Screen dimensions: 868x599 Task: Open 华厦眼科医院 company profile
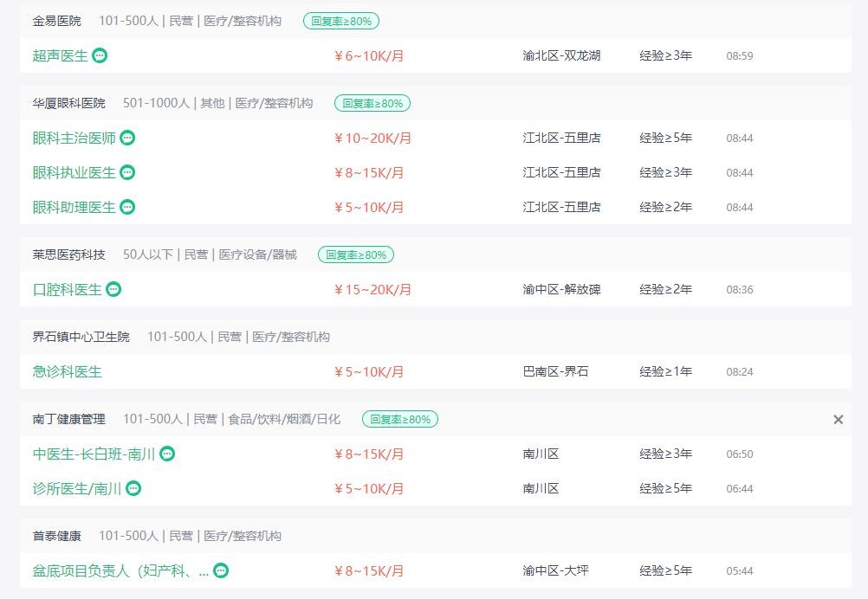pyautogui.click(x=68, y=103)
